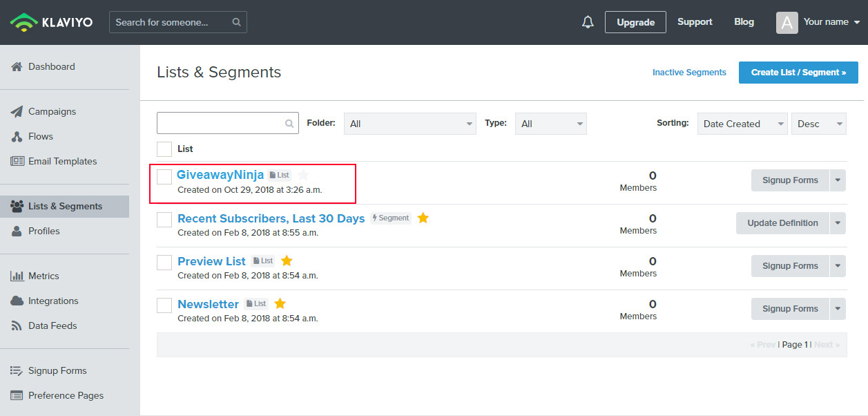This screenshot has height=416, width=868.
Task: Tick the select-all List header checkbox
Action: click(x=164, y=149)
